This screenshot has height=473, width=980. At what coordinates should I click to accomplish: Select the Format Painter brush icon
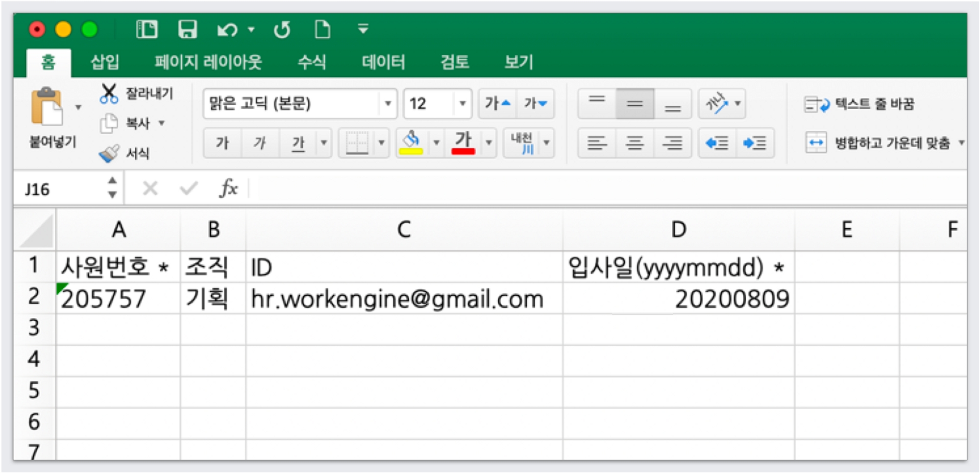tap(109, 153)
